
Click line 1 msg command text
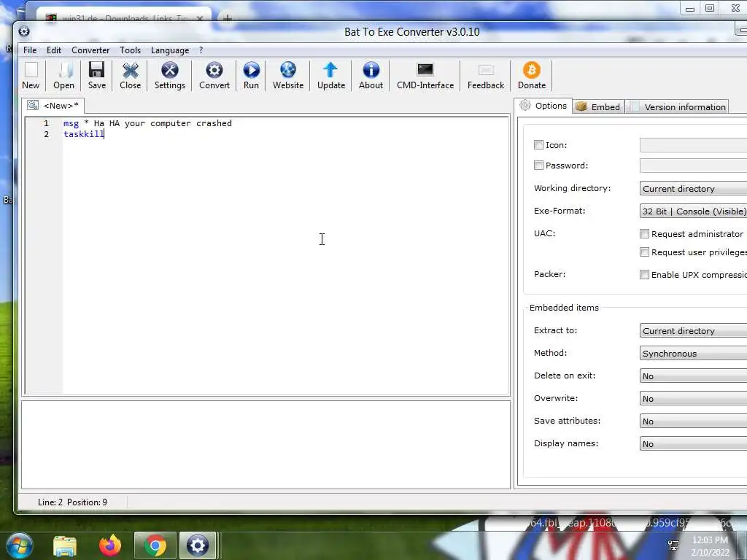pyautogui.click(x=147, y=123)
